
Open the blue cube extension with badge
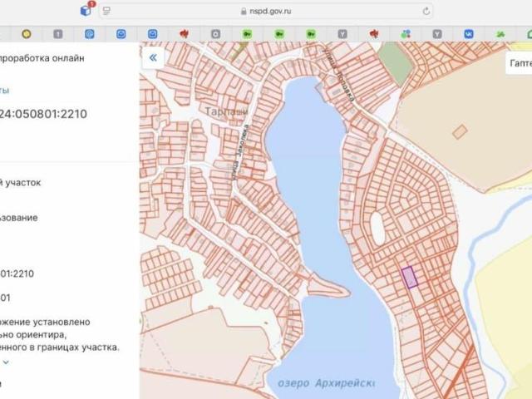86,9
